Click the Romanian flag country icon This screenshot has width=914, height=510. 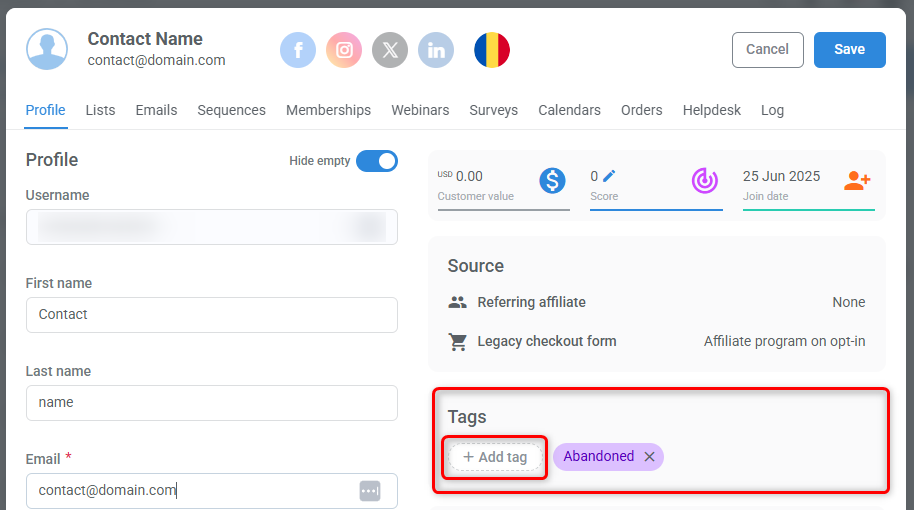(492, 50)
